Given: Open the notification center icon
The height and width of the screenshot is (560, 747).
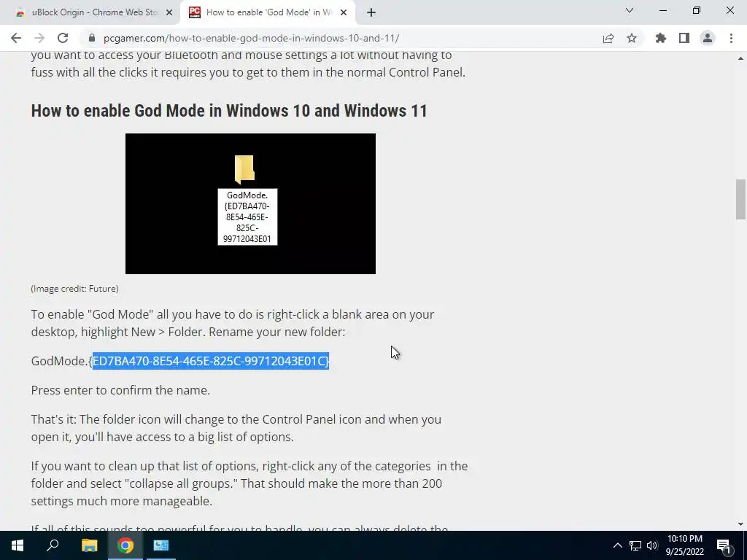Looking at the screenshot, I should point(724,545).
